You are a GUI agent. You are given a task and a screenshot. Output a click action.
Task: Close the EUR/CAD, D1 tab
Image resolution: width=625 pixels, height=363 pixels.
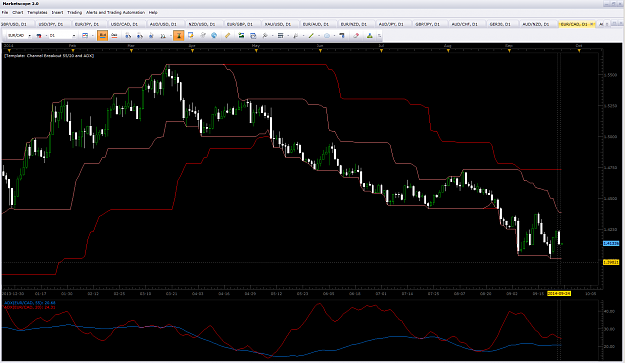tap(592, 24)
